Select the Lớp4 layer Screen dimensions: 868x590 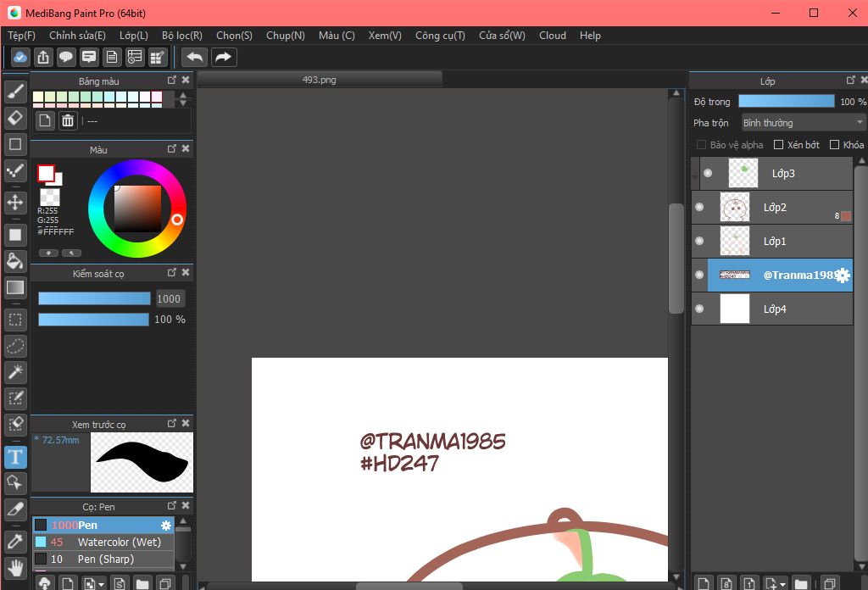[x=771, y=309]
